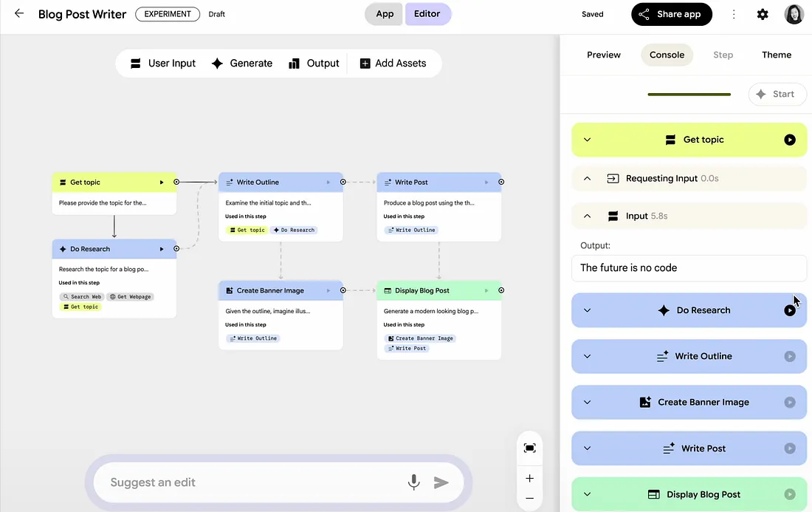Click the Suggest an edit text field
The image size is (812, 512).
point(251,482)
